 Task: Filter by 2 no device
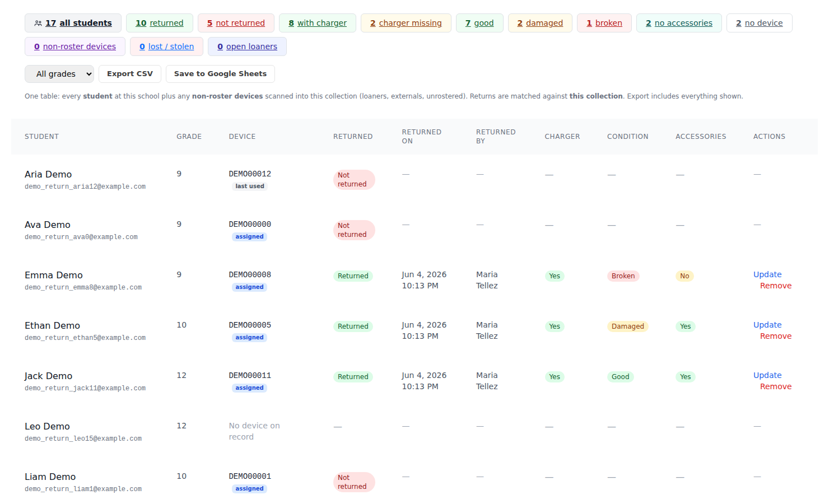(x=760, y=23)
